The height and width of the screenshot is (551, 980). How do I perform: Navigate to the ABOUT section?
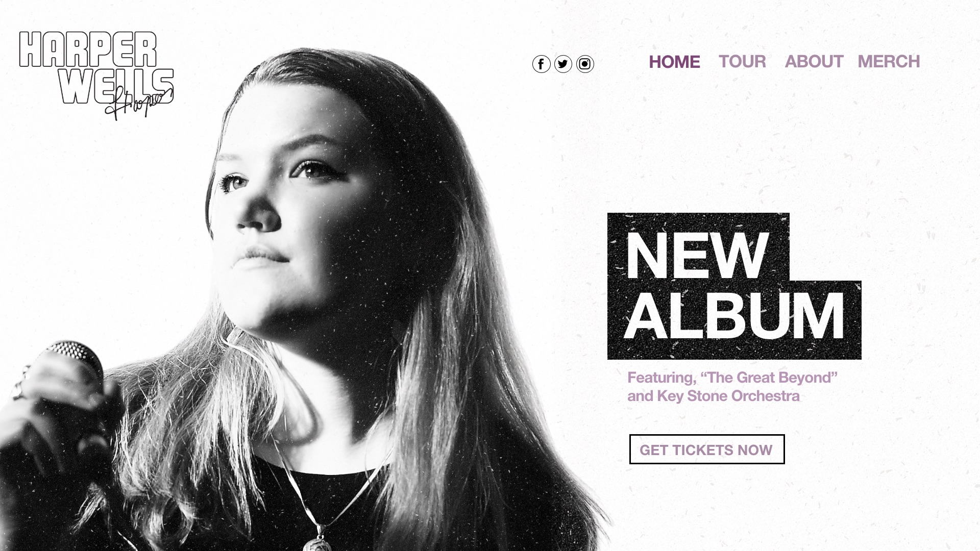(x=814, y=61)
